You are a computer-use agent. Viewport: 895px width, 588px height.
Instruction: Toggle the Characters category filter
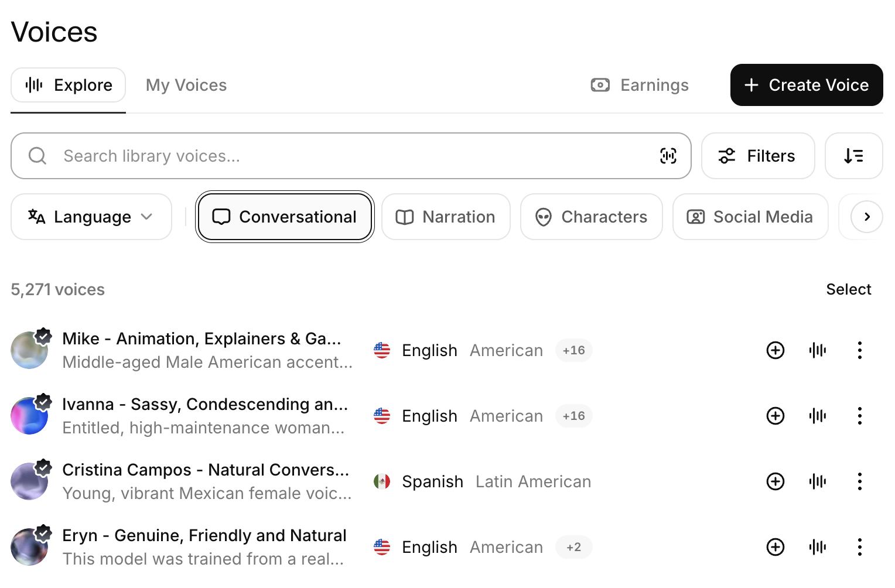pos(592,217)
